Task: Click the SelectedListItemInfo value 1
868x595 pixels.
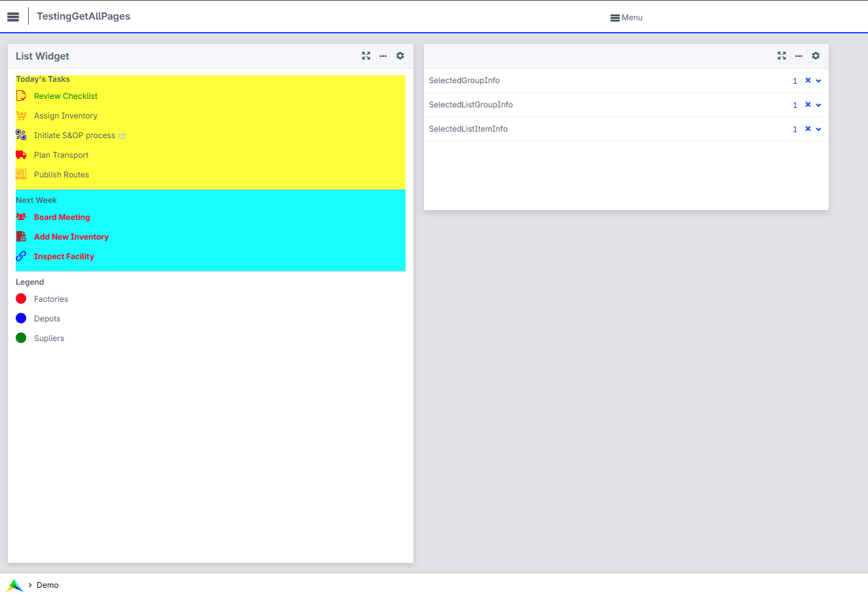Action: click(x=795, y=130)
